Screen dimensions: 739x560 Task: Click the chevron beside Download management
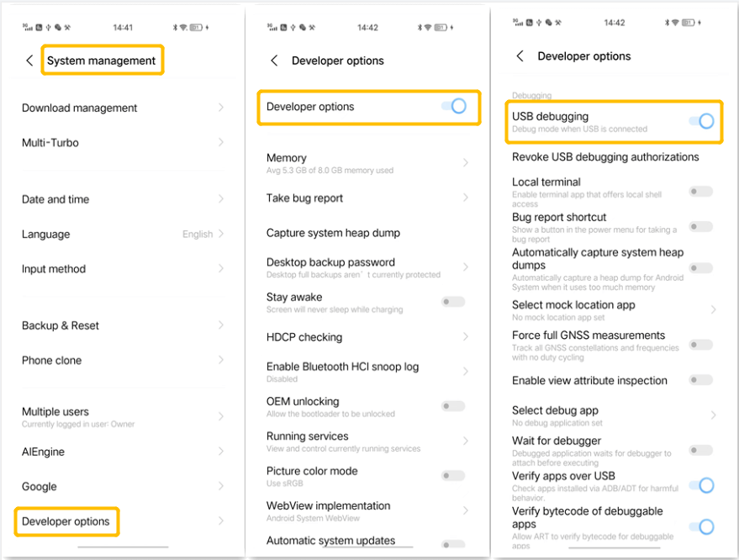click(221, 108)
